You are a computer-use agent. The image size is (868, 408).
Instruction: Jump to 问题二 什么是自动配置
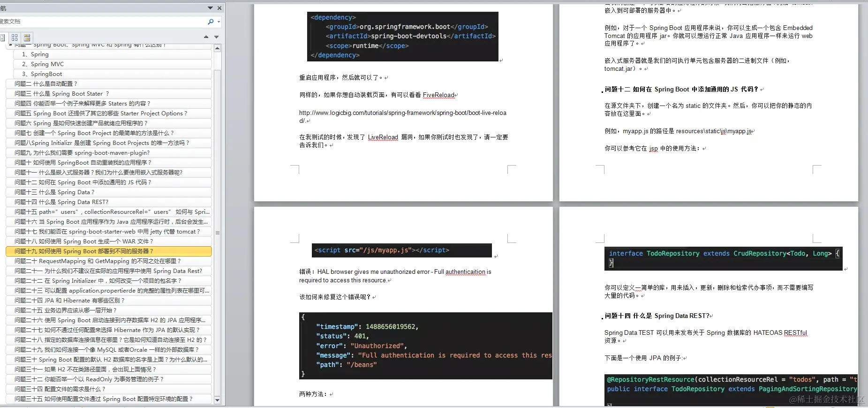pyautogui.click(x=109, y=84)
